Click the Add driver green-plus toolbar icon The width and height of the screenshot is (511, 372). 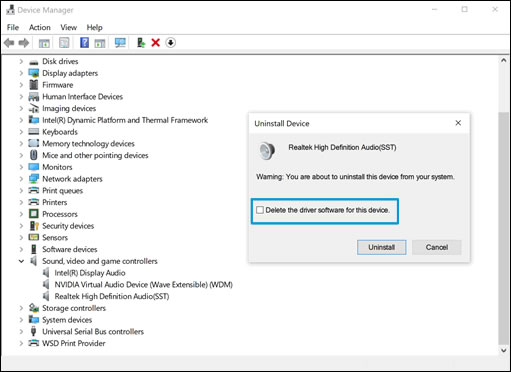(x=141, y=43)
